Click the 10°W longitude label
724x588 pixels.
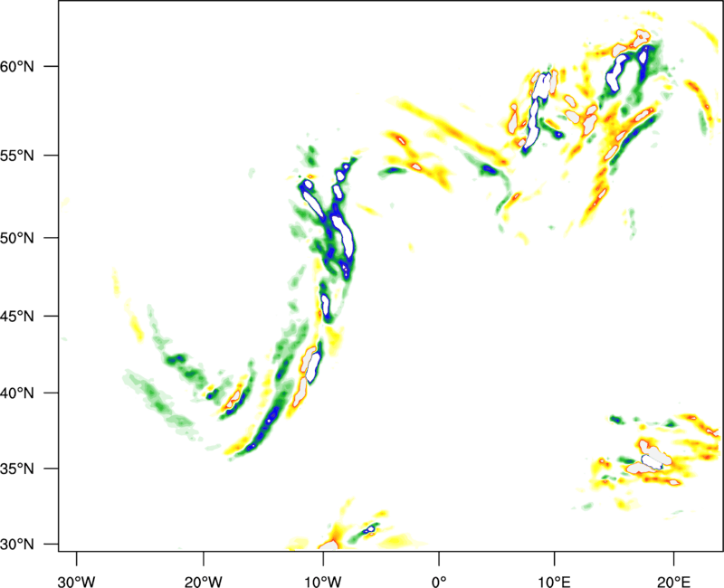pyautogui.click(x=323, y=582)
